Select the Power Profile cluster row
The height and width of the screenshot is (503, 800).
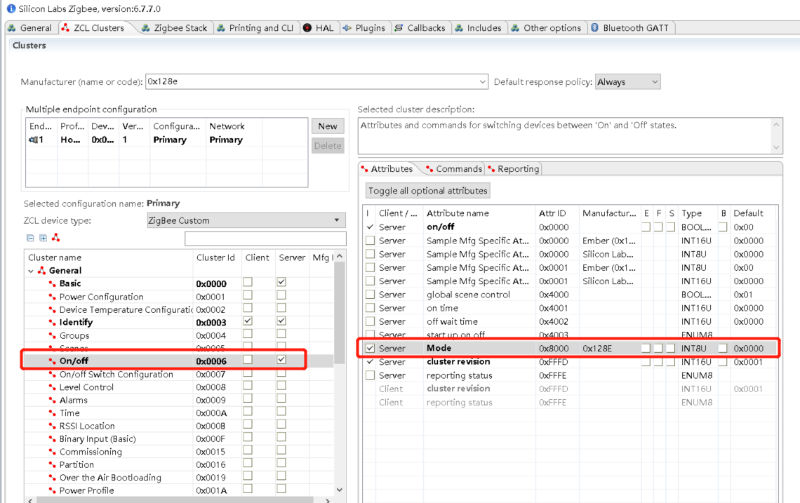(86, 490)
